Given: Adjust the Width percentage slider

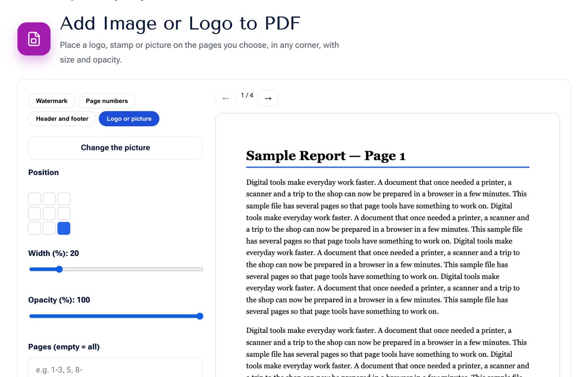Looking at the screenshot, I should pos(116,269).
